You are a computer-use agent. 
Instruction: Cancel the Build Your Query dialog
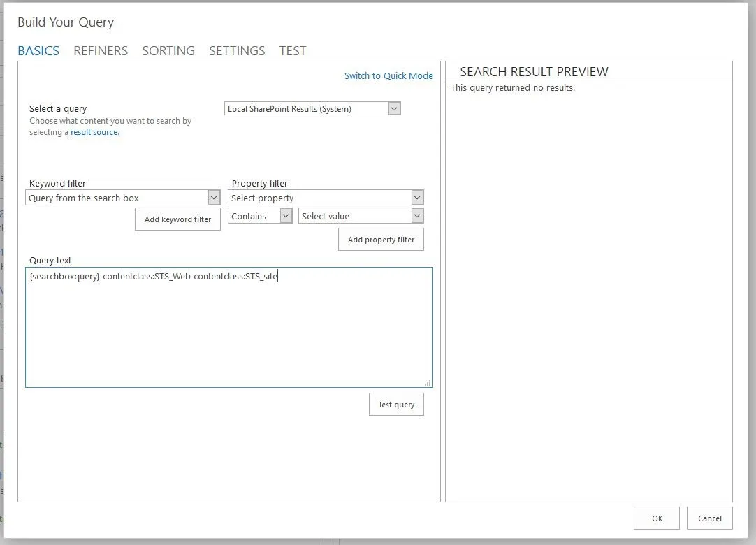pyautogui.click(x=709, y=518)
